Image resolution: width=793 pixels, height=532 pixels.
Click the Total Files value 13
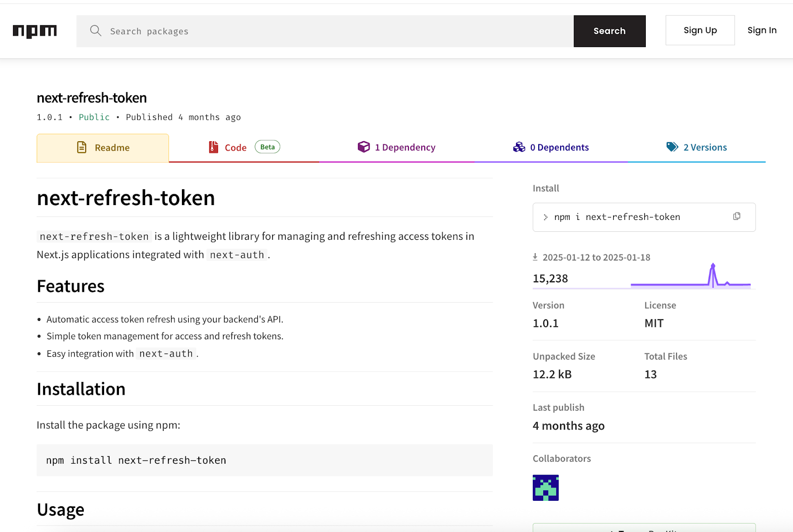(651, 374)
